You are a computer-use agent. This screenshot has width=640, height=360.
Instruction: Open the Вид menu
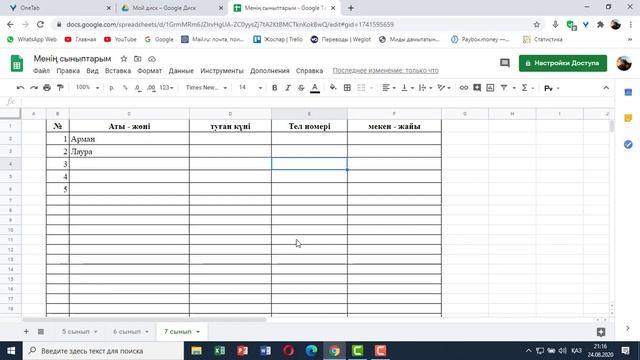pos(92,71)
